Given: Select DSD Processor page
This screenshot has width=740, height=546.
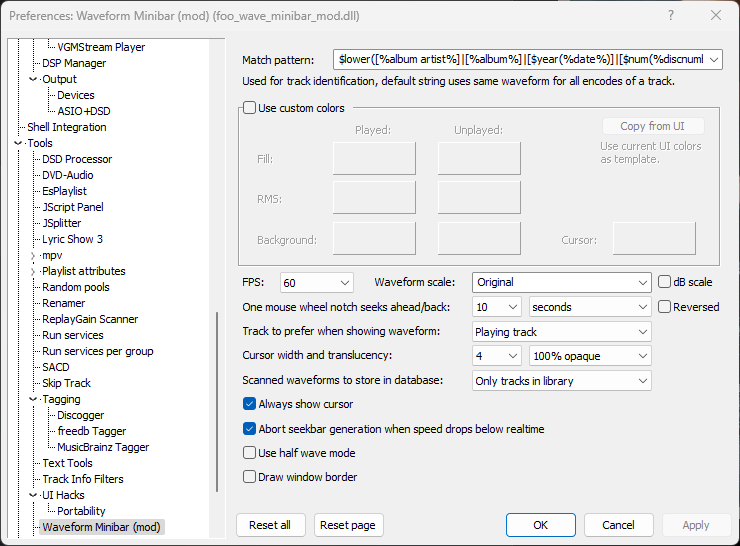Looking at the screenshot, I should 77,159.
